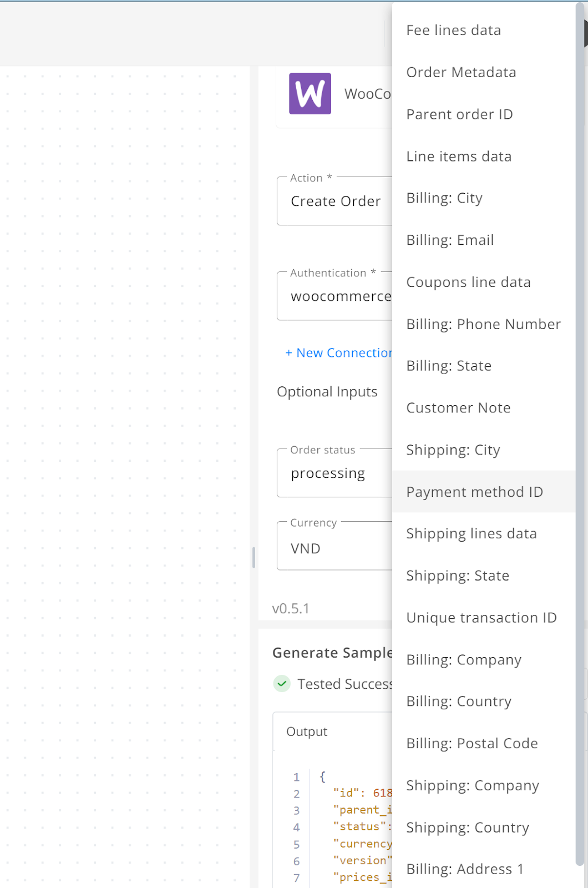Click the green Tested Successfully checkmark icon
This screenshot has height=888, width=588.
282,684
